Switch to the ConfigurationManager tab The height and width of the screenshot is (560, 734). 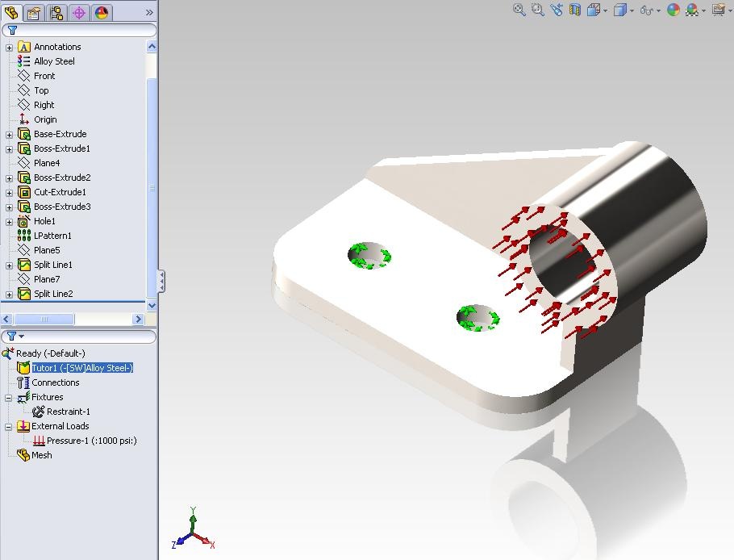pos(56,13)
